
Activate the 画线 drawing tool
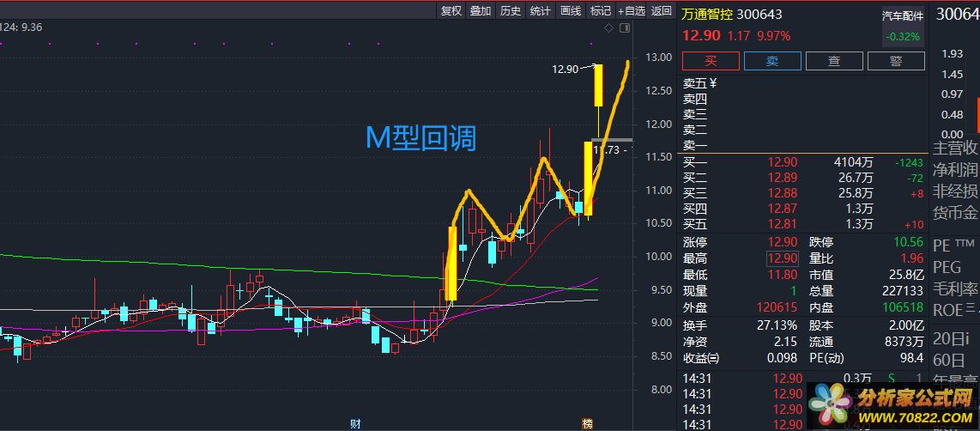571,10
